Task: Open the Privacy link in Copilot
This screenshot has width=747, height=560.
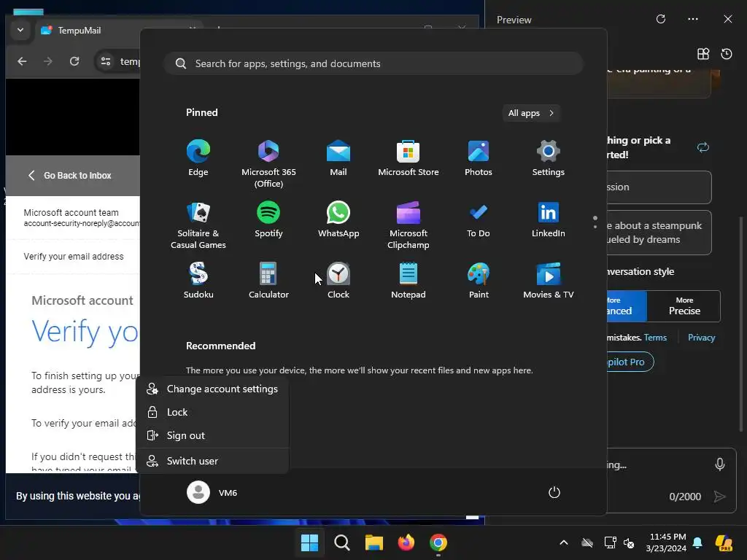Action: (701, 338)
